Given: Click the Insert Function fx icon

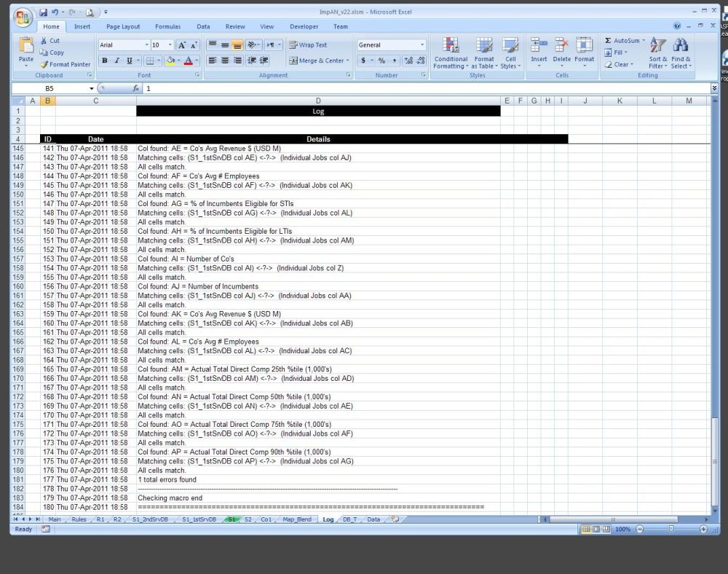Looking at the screenshot, I should [x=136, y=88].
